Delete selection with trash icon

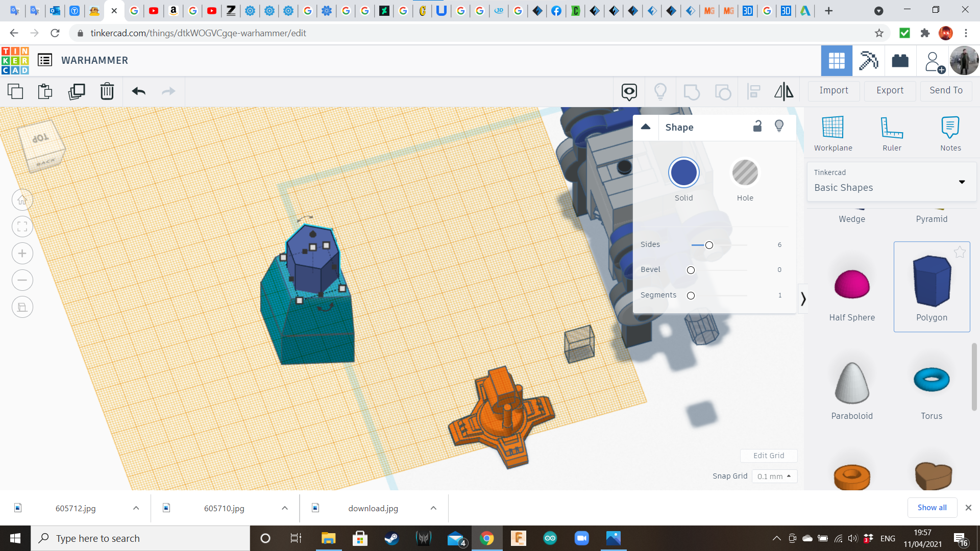click(107, 91)
